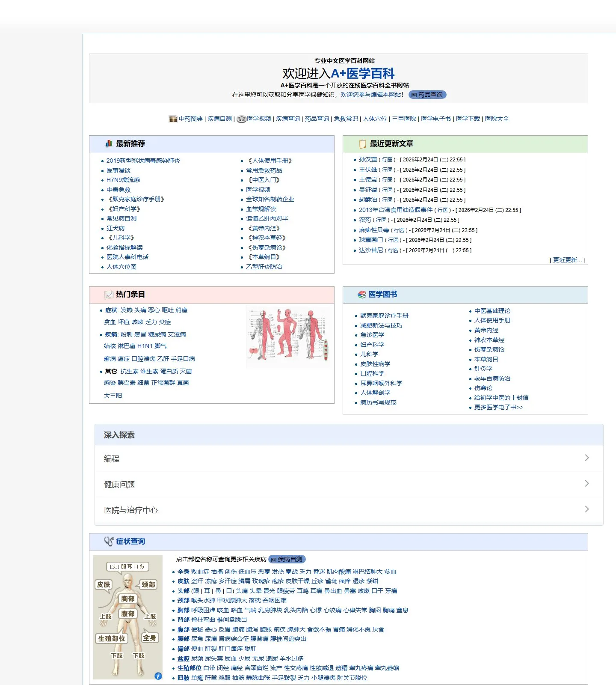Click the 欢迎您参与编辑本网站 link
The width and height of the screenshot is (616, 685).
point(371,95)
